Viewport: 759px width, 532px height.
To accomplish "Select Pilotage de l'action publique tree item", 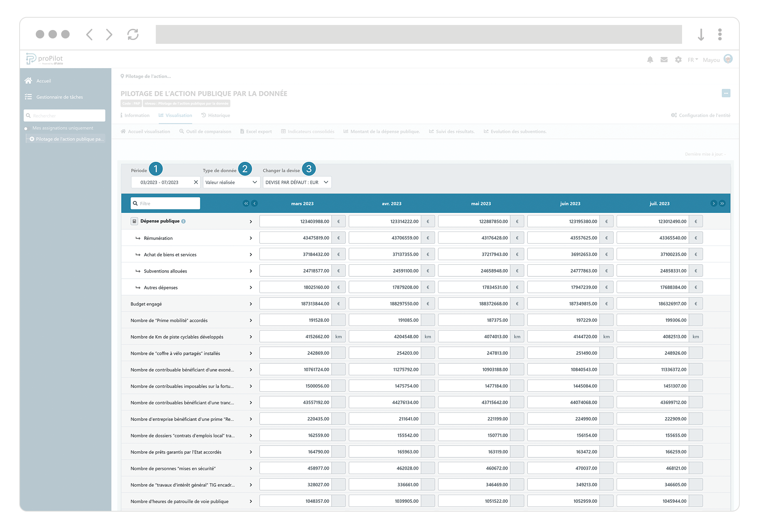I will (69, 139).
